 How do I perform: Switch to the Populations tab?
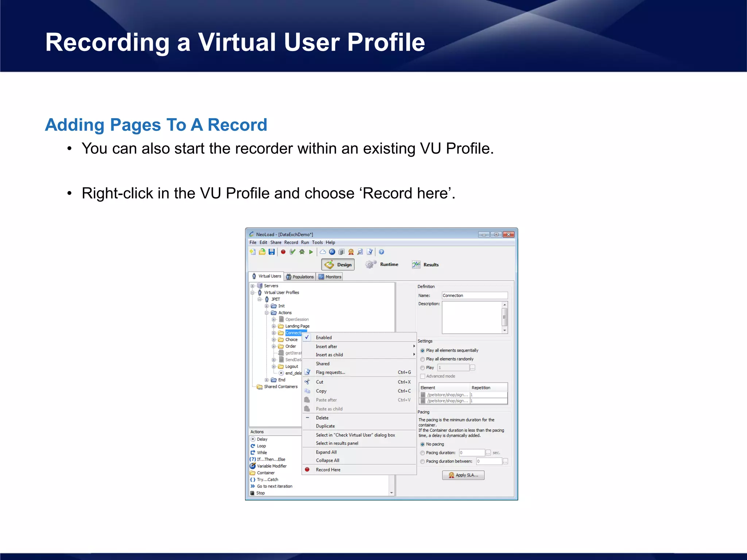point(300,277)
